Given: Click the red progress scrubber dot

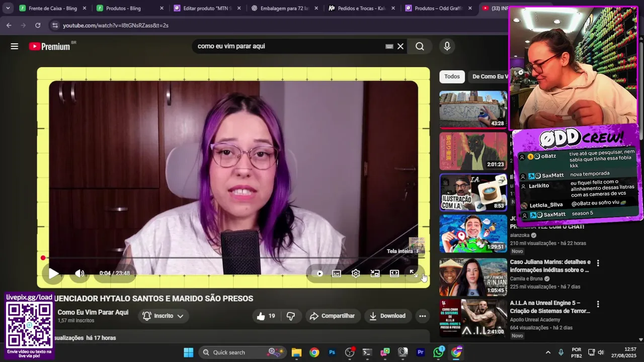Looking at the screenshot, I should 43,258.
